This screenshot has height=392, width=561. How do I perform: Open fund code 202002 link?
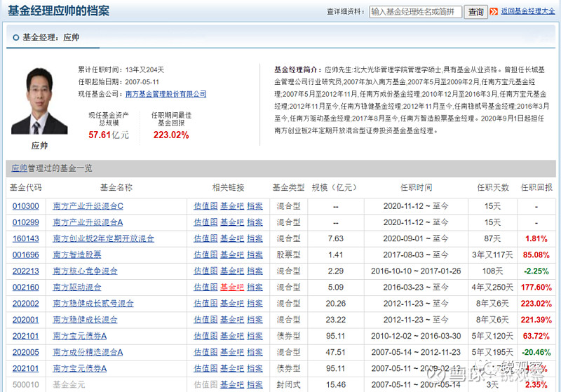point(25,304)
